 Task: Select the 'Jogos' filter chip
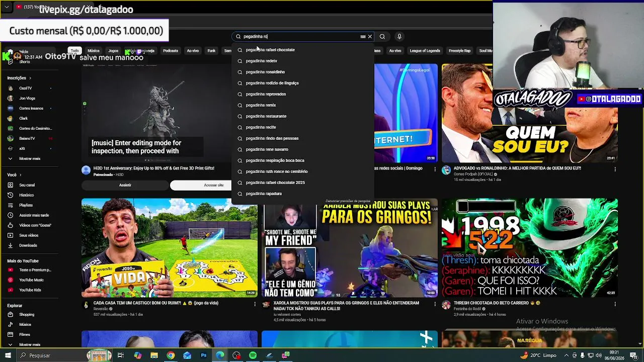point(113,51)
